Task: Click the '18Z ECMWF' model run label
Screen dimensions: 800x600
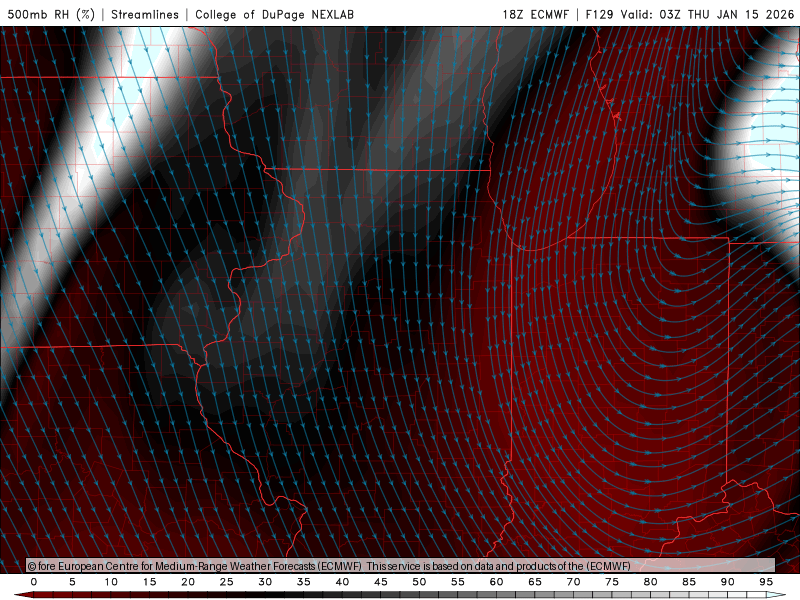Action: click(535, 14)
